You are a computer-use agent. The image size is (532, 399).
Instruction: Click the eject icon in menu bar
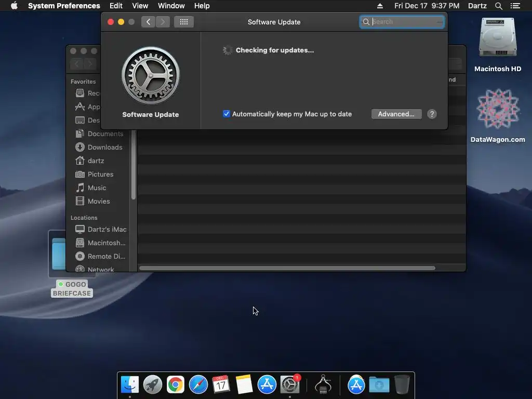[x=380, y=6]
